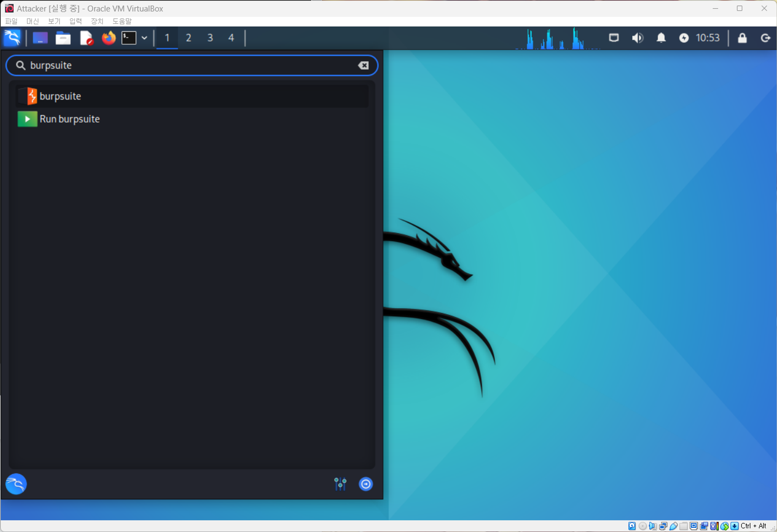Open the 보기 menu
Image resolution: width=777 pixels, height=532 pixels.
[54, 21]
